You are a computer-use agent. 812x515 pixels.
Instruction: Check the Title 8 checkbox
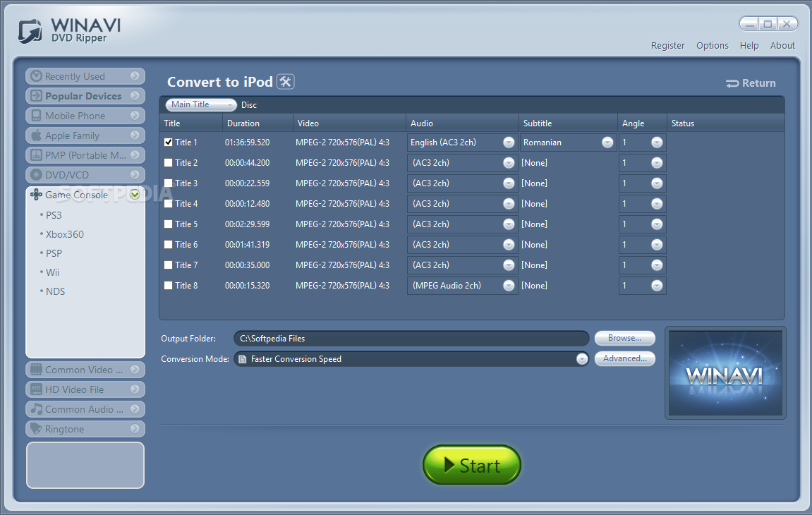[x=169, y=286]
